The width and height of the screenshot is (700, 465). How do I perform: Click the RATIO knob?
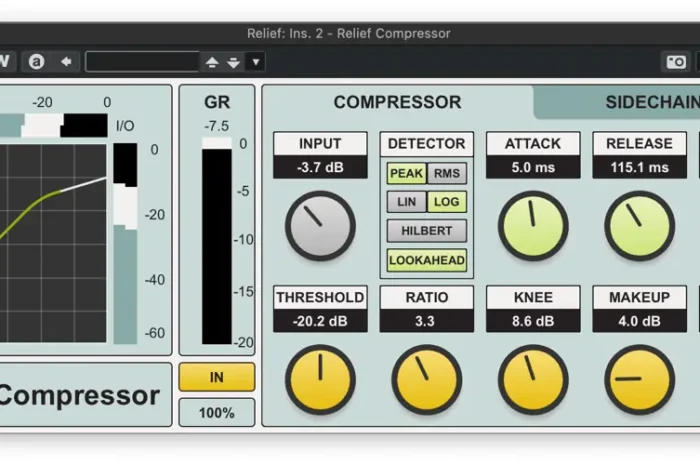427,380
